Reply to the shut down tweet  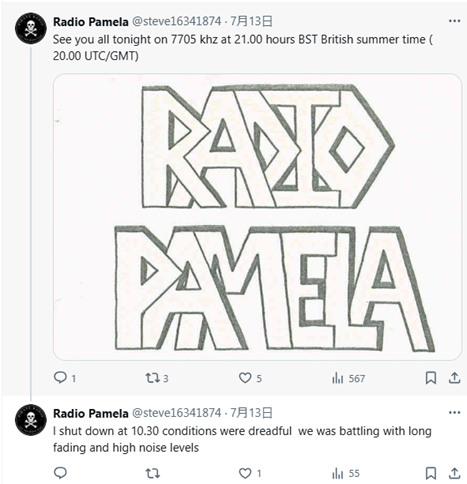tap(60, 473)
